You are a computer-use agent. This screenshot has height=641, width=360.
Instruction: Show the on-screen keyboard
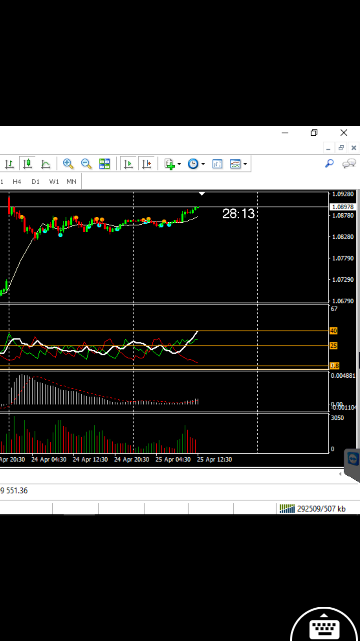(x=324, y=625)
